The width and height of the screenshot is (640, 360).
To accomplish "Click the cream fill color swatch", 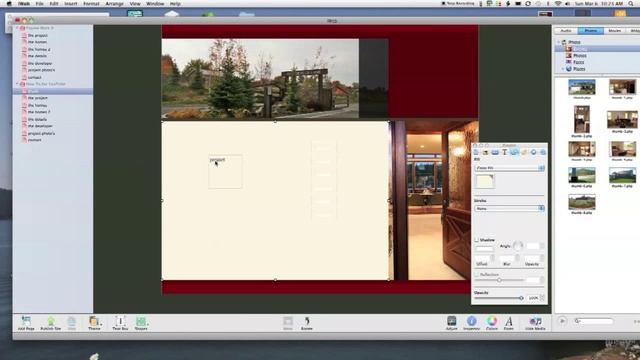I will click(485, 181).
